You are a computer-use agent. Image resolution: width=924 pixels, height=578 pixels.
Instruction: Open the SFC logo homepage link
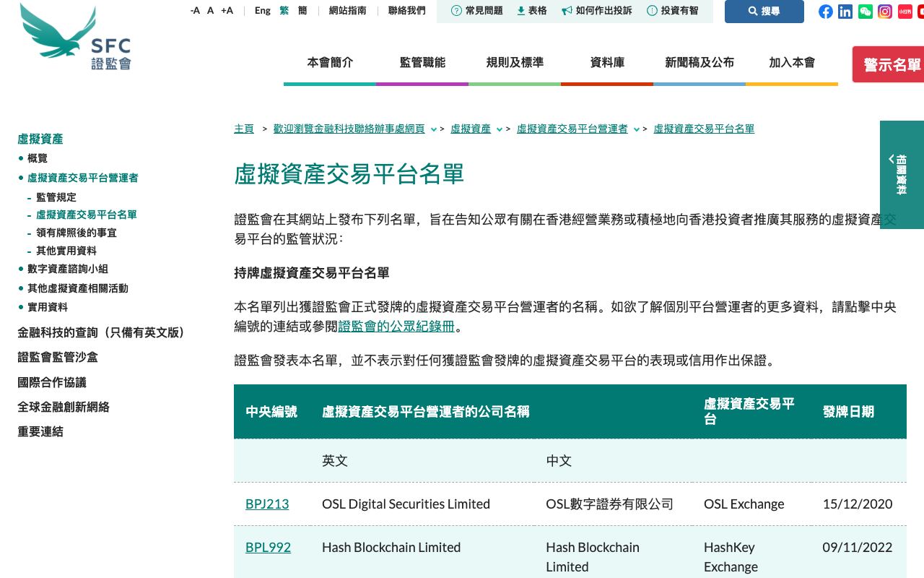[x=76, y=37]
